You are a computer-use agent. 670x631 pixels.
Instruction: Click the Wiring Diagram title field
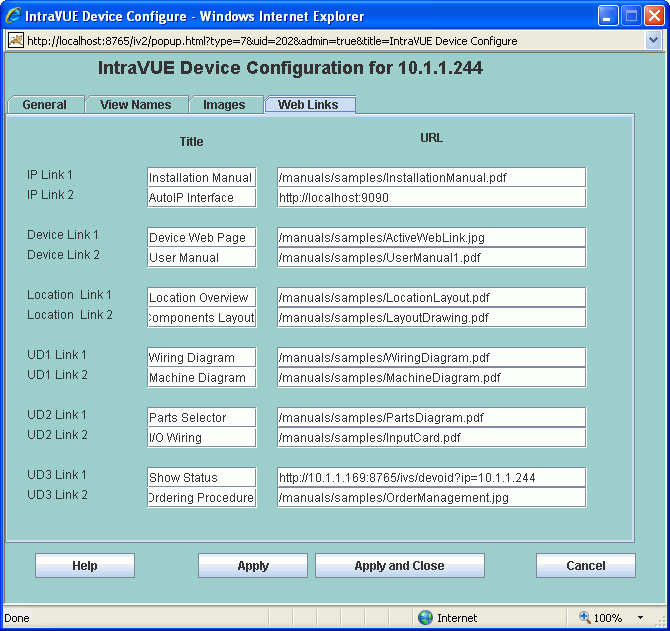pyautogui.click(x=202, y=358)
